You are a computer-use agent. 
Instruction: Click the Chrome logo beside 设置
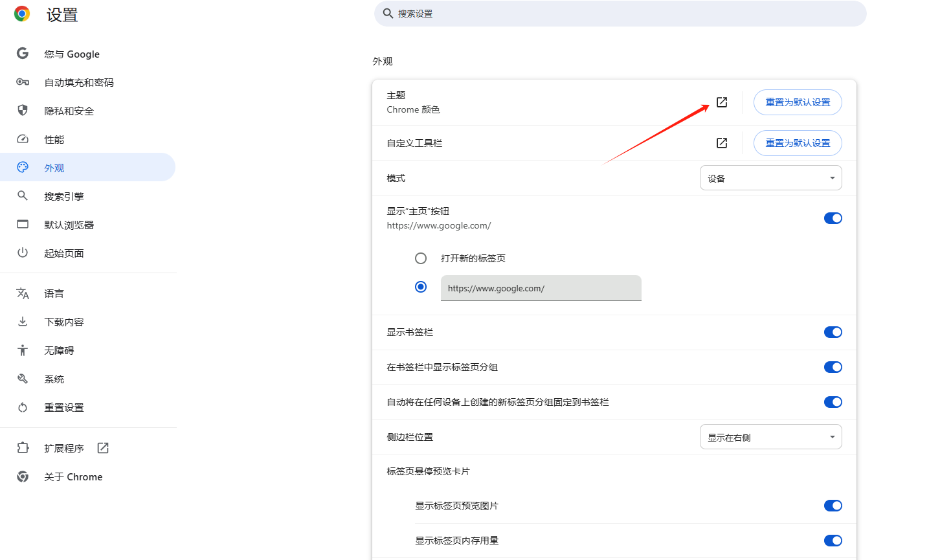22,14
